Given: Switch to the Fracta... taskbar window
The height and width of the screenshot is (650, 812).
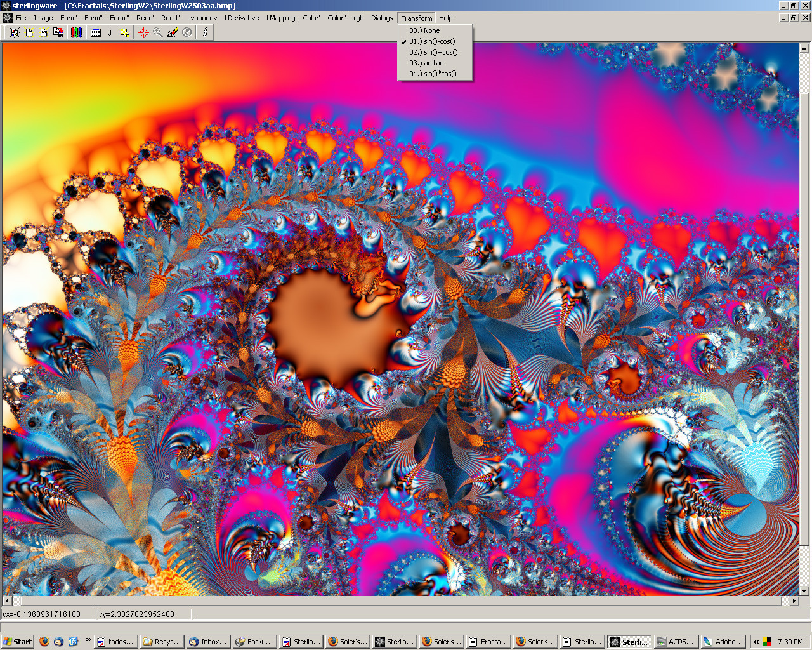Looking at the screenshot, I should pyautogui.click(x=489, y=642).
